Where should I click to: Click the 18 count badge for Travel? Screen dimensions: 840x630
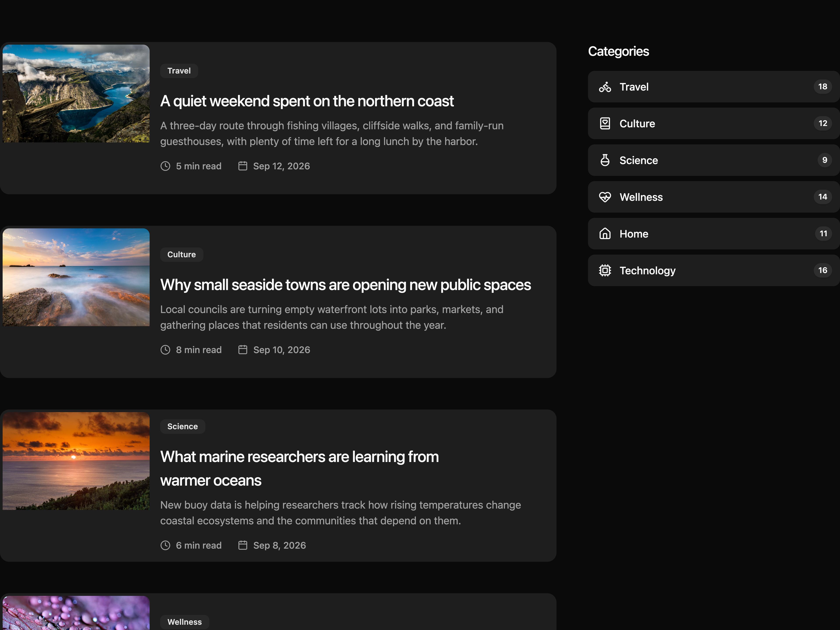822,87
